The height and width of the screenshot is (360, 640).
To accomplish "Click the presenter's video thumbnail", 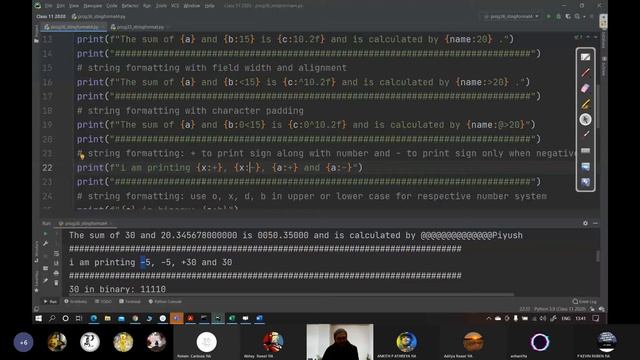I will click(x=340, y=342).
